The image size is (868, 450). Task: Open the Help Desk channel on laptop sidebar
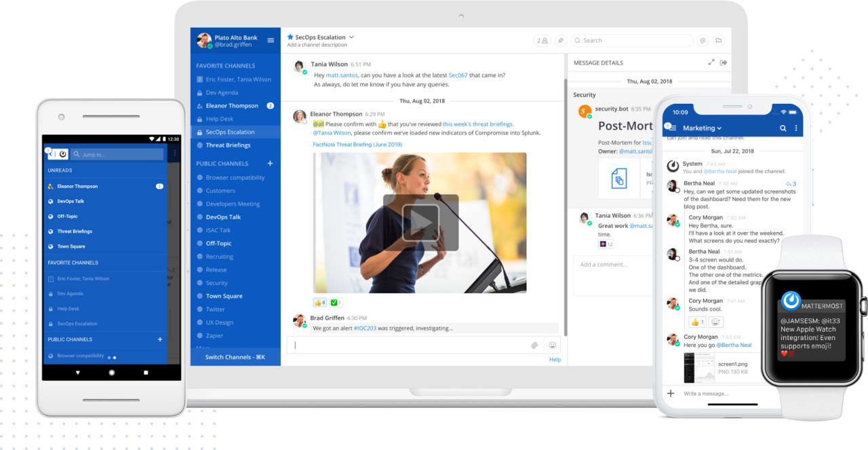click(219, 119)
